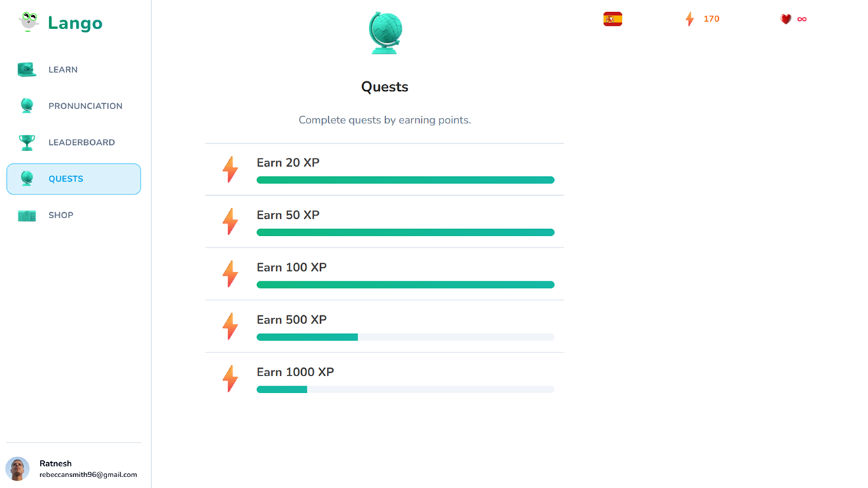Navigate to the Shop page
The width and height of the screenshot is (868, 488).
click(61, 216)
